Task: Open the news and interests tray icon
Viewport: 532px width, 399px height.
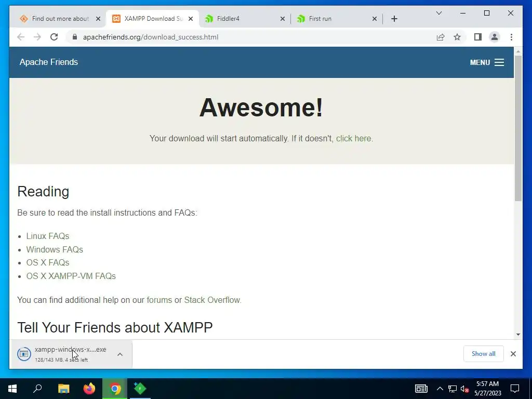Action: click(x=421, y=389)
